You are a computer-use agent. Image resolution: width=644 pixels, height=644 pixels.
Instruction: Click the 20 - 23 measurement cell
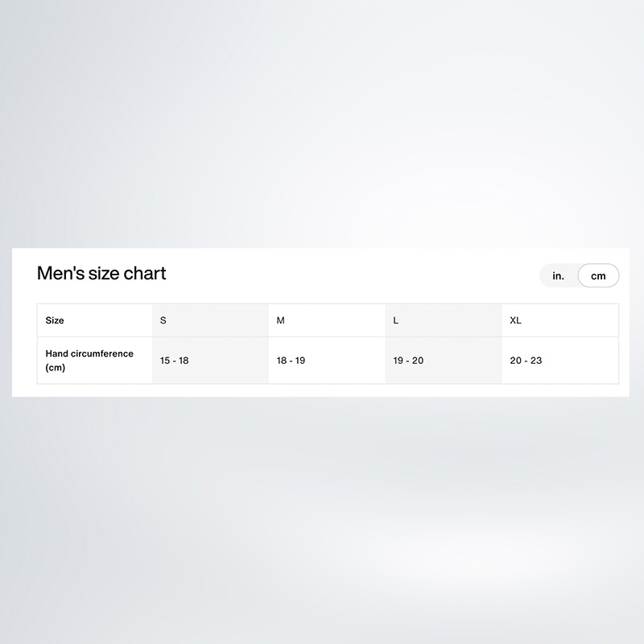[560, 361]
